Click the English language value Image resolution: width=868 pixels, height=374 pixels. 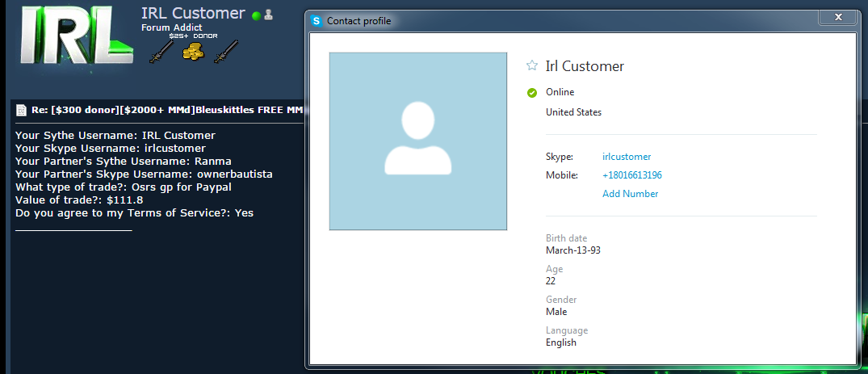[560, 342]
